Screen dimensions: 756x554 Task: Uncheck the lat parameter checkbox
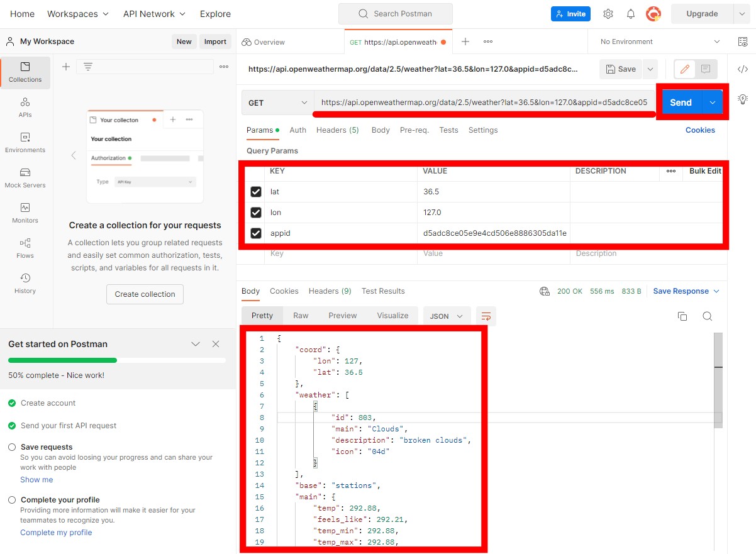point(256,192)
